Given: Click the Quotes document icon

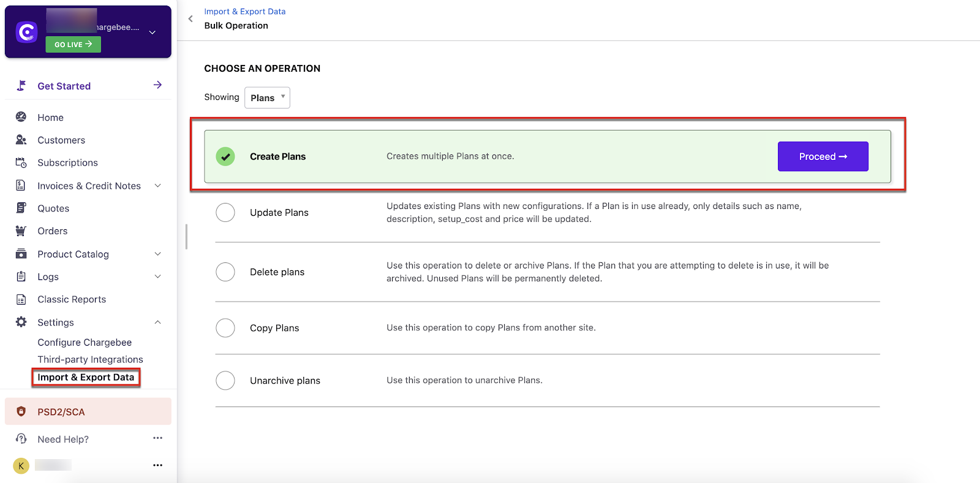Looking at the screenshot, I should (21, 208).
